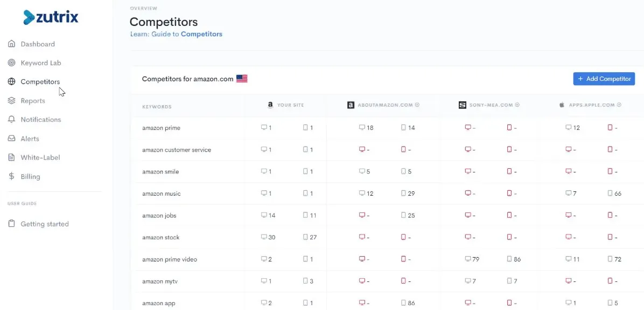The width and height of the screenshot is (644, 310).
Task: Select the keyword amazon prime video
Action: 170,259
